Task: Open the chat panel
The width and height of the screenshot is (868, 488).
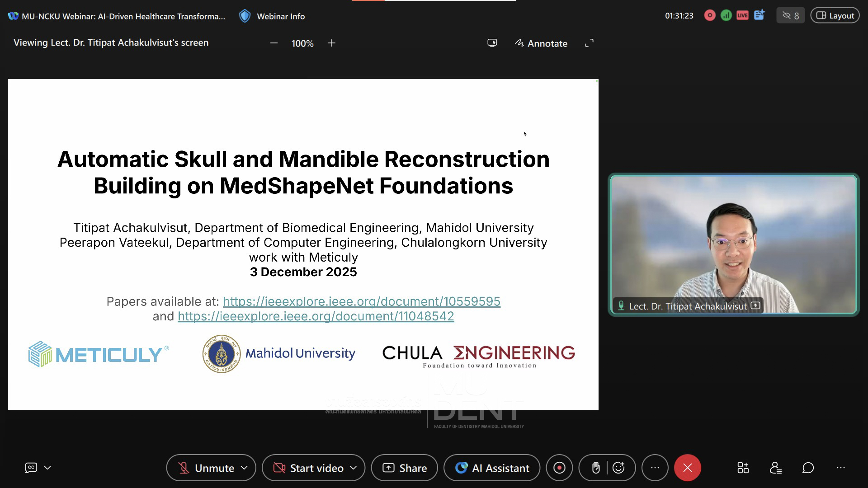Action: click(x=808, y=468)
